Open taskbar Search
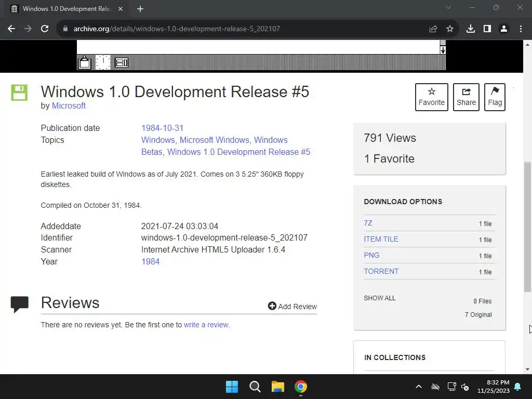This screenshot has width=532, height=399. 255,387
